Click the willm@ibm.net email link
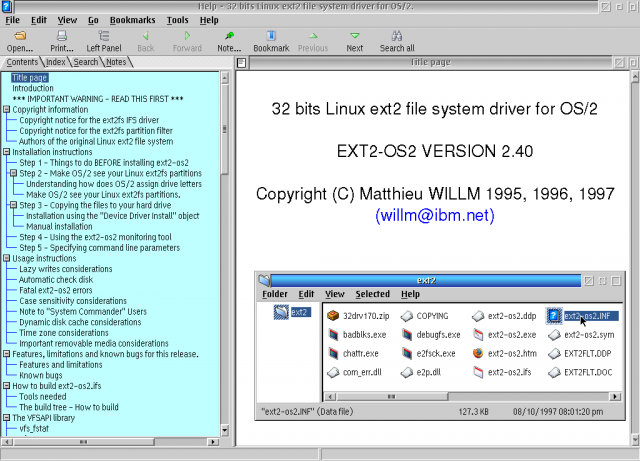This screenshot has width=640, height=461. coord(435,215)
